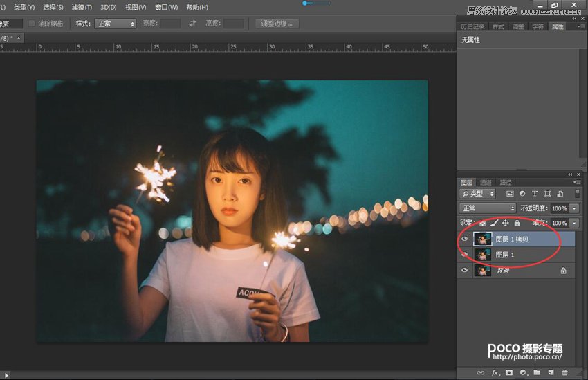Create a new layer group with the folder icon
The image size is (588, 380).
(x=538, y=373)
